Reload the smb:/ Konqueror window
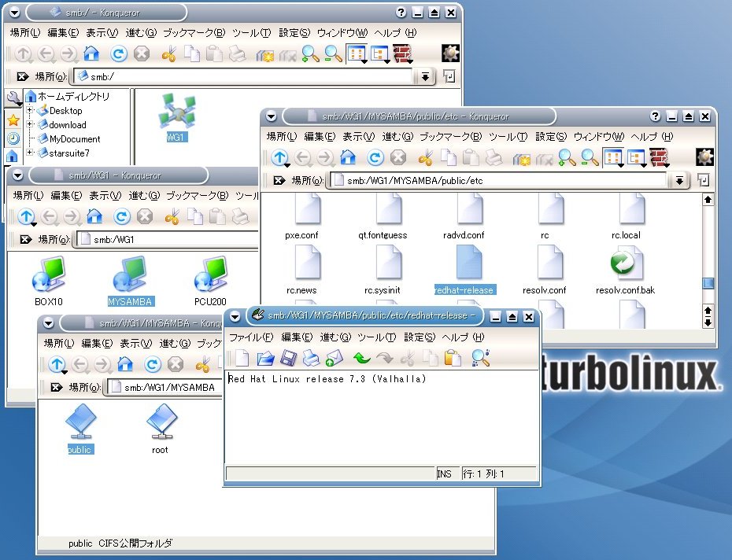Viewport: 732px width, 560px height. (119, 53)
